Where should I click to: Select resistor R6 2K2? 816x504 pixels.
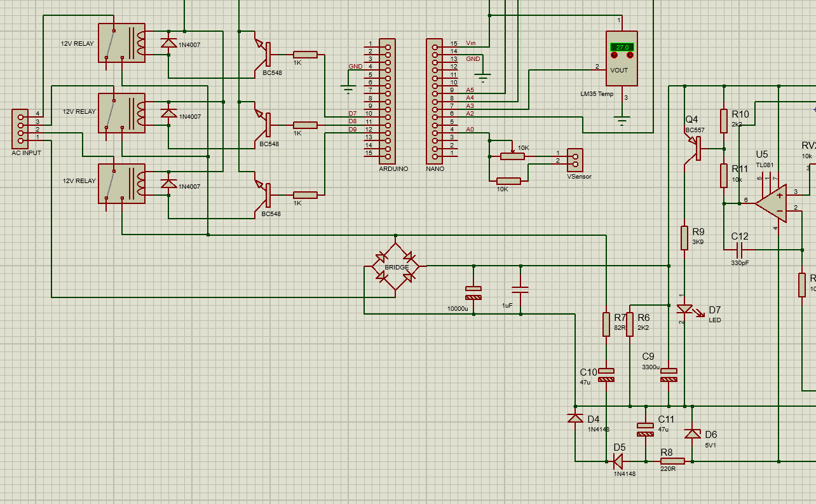coord(630,324)
